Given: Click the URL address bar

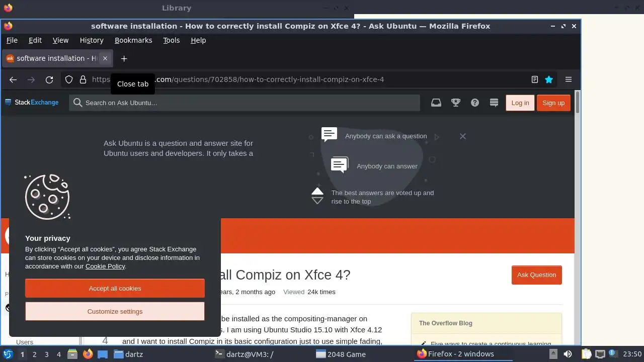Looking at the screenshot, I should 308,79.
